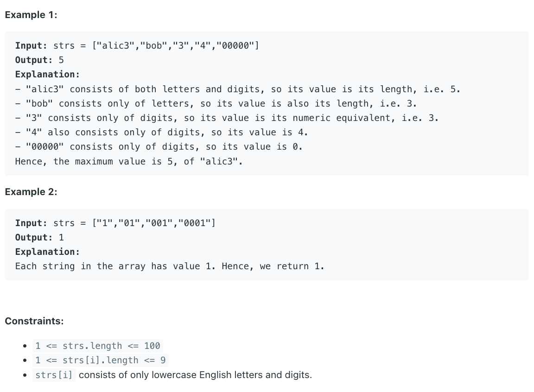
Task: Click the line explaining "00000" value is 0
Action: tap(159, 146)
